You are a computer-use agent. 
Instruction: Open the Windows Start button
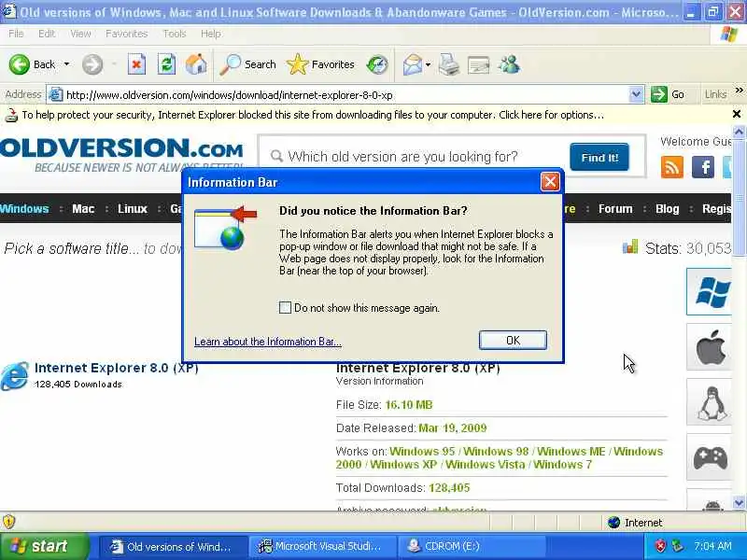coord(45,546)
